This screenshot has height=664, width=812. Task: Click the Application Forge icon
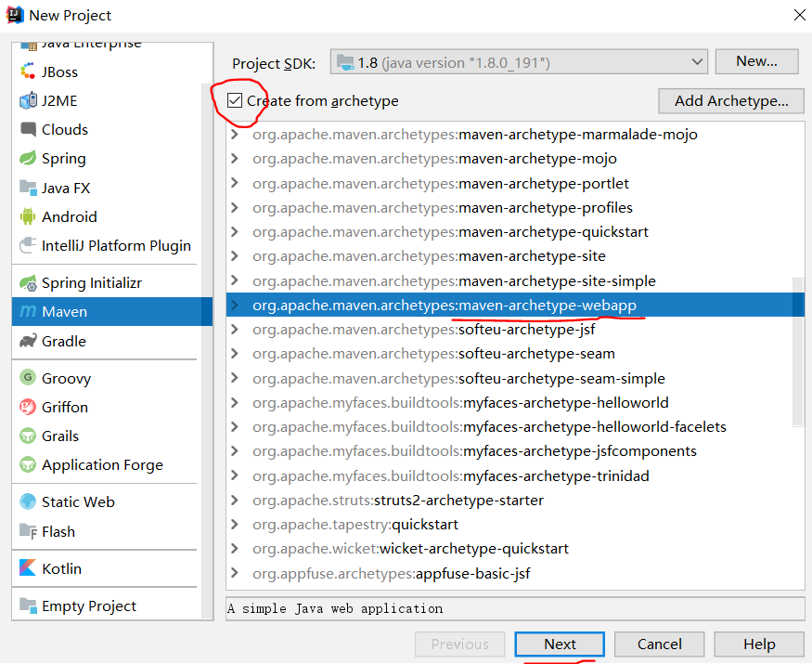(28, 464)
